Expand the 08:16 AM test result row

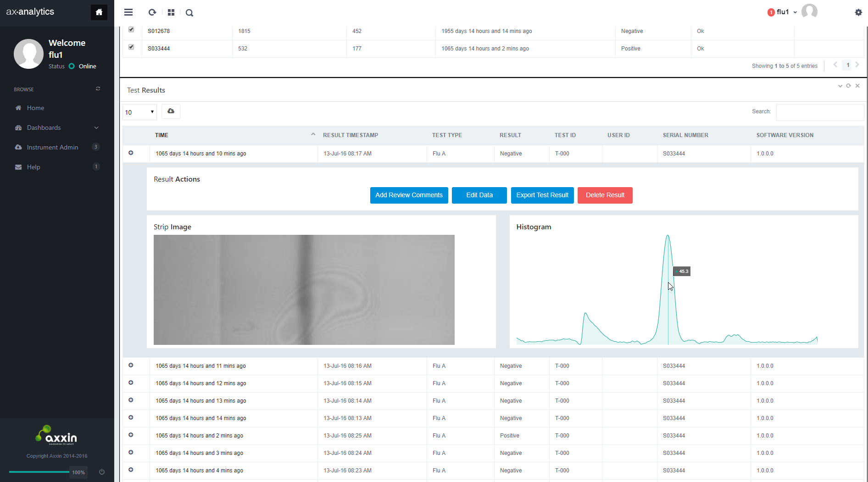(x=131, y=366)
